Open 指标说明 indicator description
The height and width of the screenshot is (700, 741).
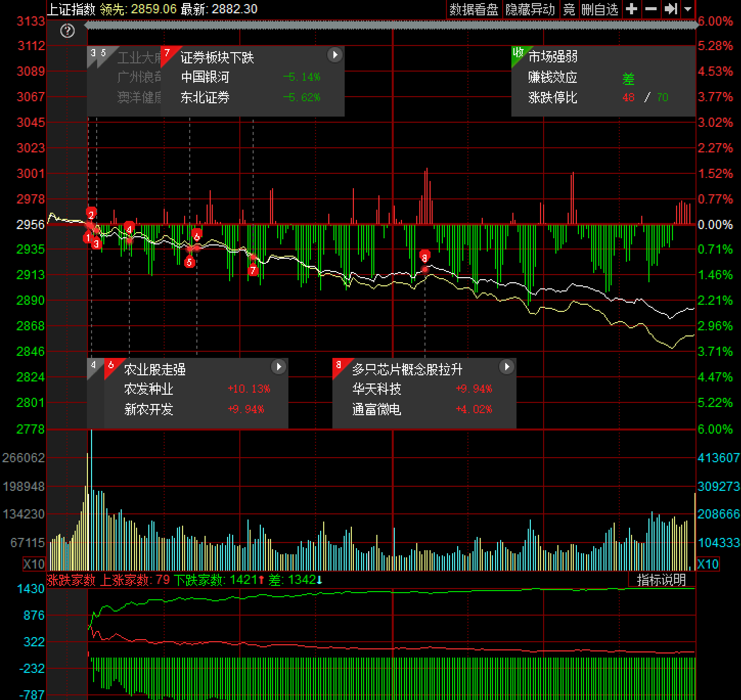point(661,579)
